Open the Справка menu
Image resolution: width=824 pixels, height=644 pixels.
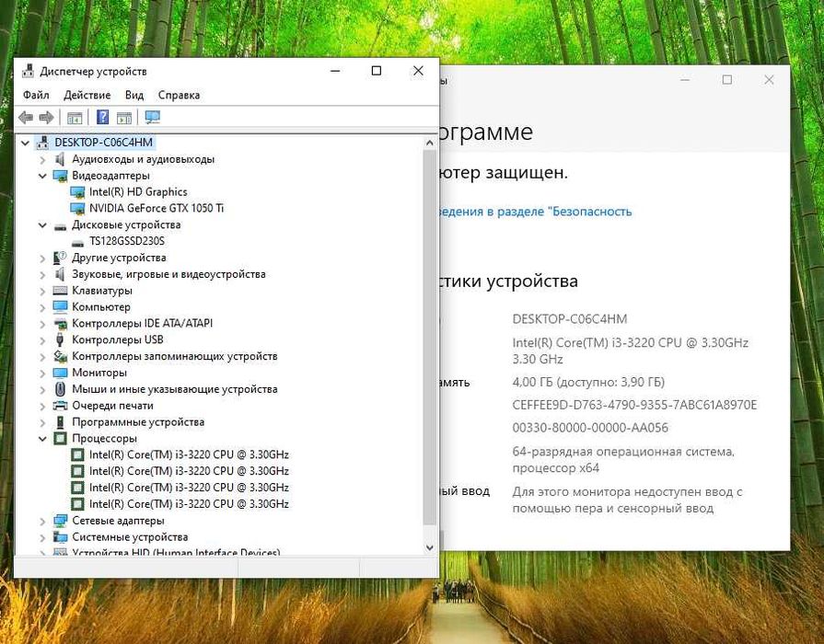179,95
